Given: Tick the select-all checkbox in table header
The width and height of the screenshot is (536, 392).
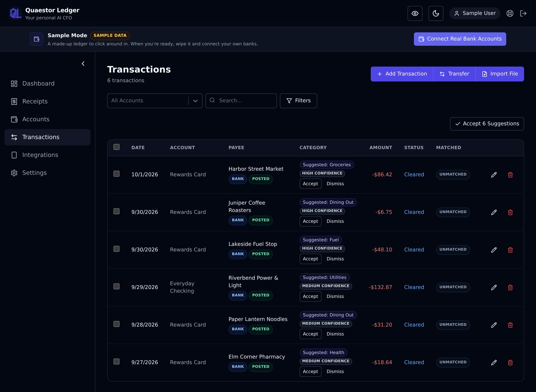Looking at the screenshot, I should click(116, 147).
